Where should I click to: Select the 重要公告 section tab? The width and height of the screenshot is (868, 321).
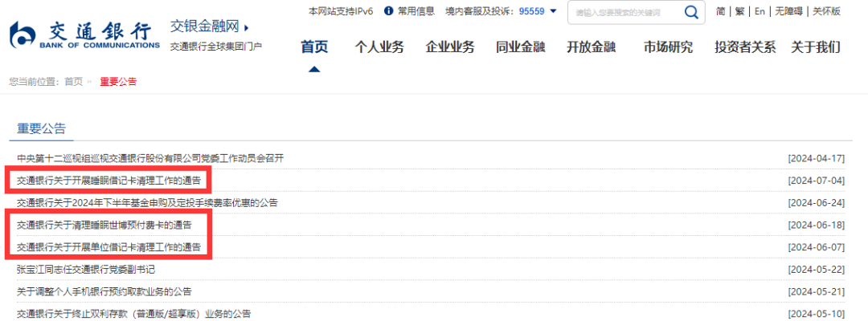41,128
